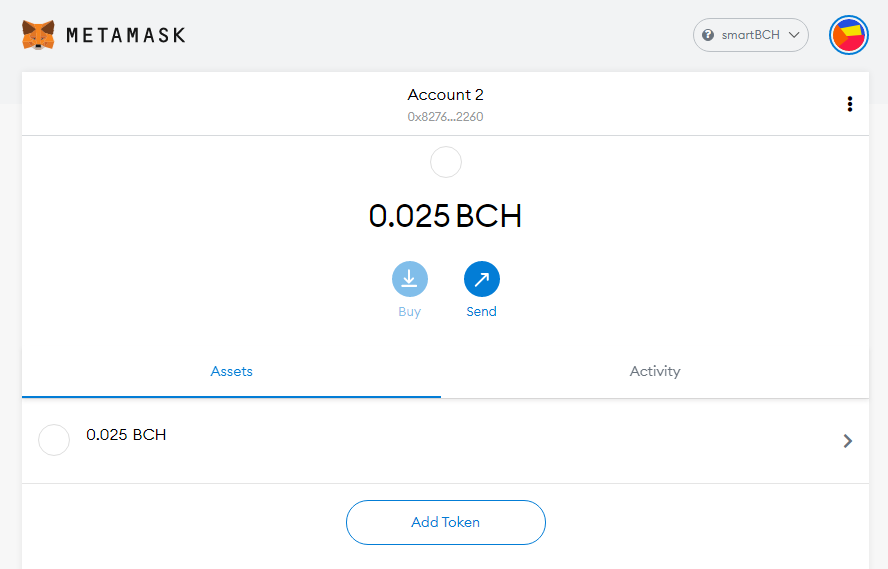
Task: Expand BCH asset details with right chevron
Action: point(847,441)
